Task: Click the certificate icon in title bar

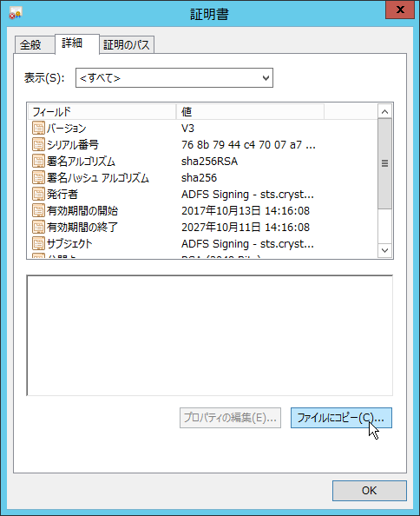Action: [x=15, y=13]
